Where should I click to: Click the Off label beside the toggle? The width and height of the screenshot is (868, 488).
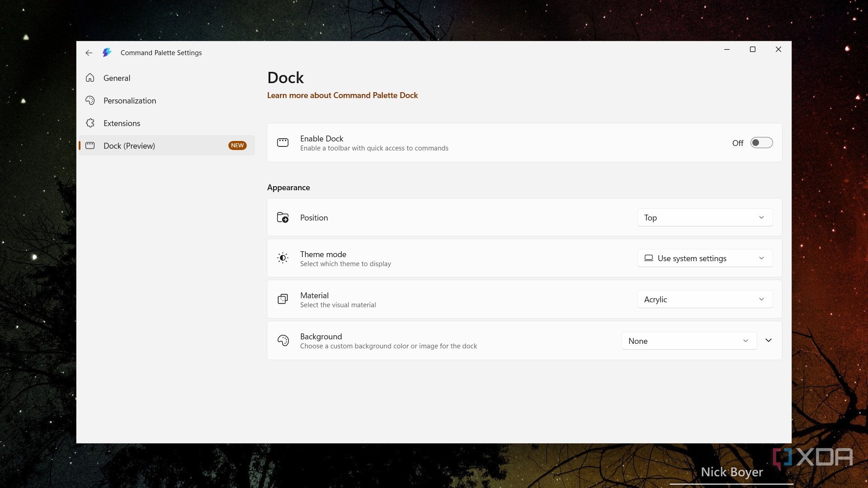738,143
